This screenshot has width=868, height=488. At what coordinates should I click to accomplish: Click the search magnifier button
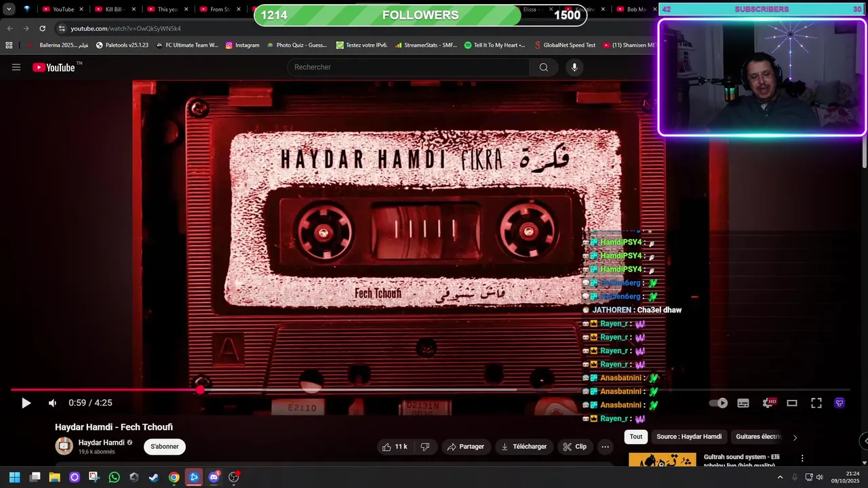point(543,67)
